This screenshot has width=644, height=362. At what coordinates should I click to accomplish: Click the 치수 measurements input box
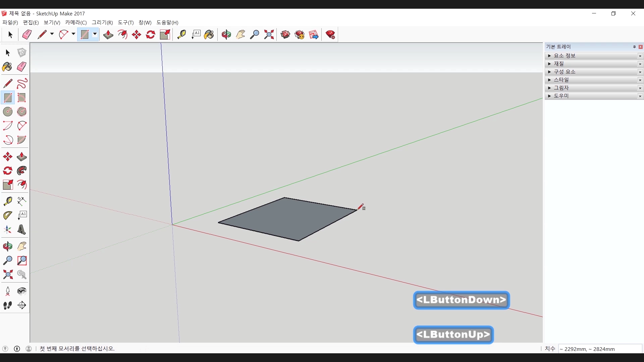click(600, 349)
